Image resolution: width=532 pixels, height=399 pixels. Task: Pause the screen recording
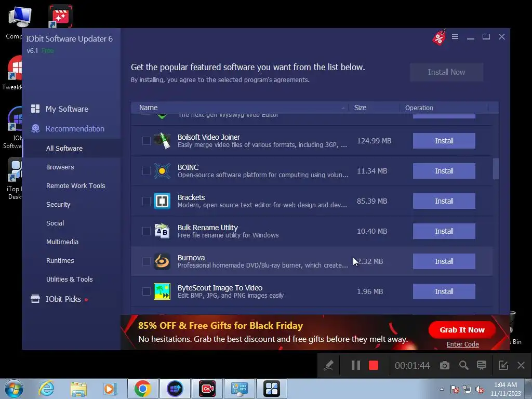(355, 365)
